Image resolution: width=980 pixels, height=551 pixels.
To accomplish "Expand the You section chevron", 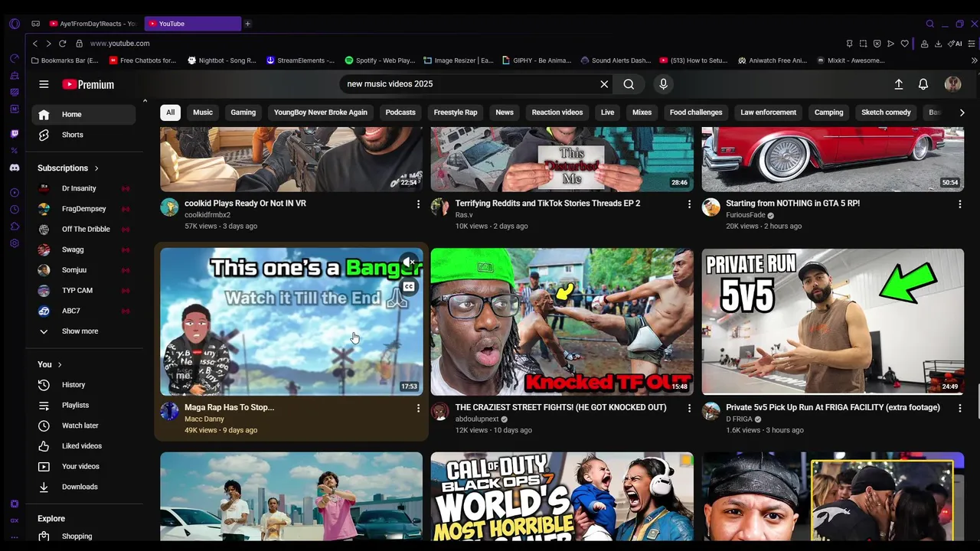I will [60, 365].
